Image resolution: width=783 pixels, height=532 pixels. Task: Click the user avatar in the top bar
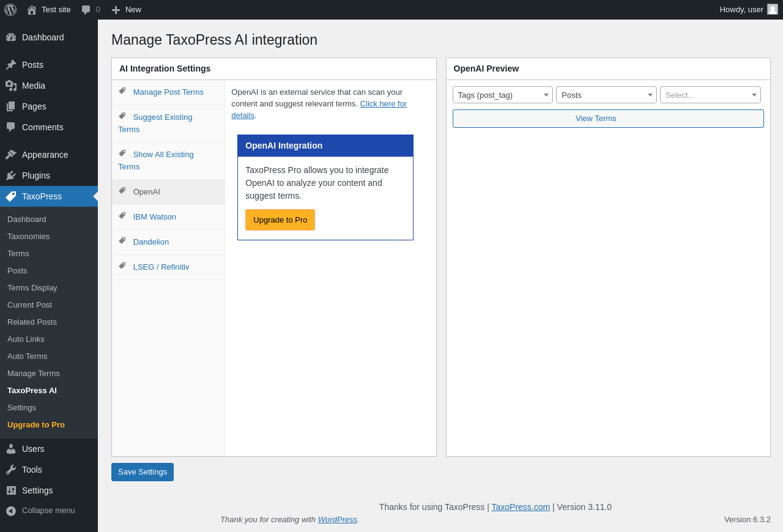coord(773,9)
